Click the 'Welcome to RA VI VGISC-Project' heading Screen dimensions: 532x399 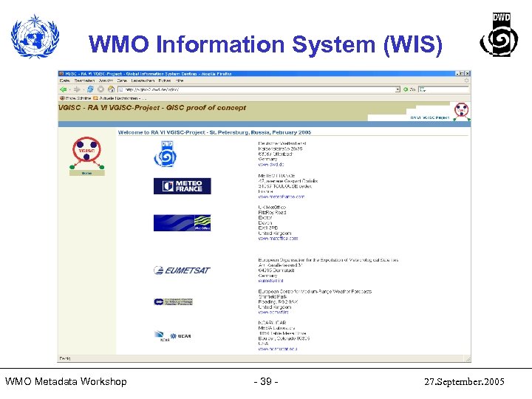click(x=214, y=132)
